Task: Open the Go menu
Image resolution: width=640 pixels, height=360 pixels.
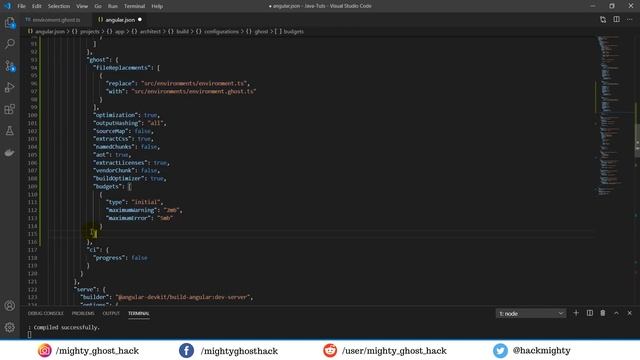Action: [x=98, y=6]
